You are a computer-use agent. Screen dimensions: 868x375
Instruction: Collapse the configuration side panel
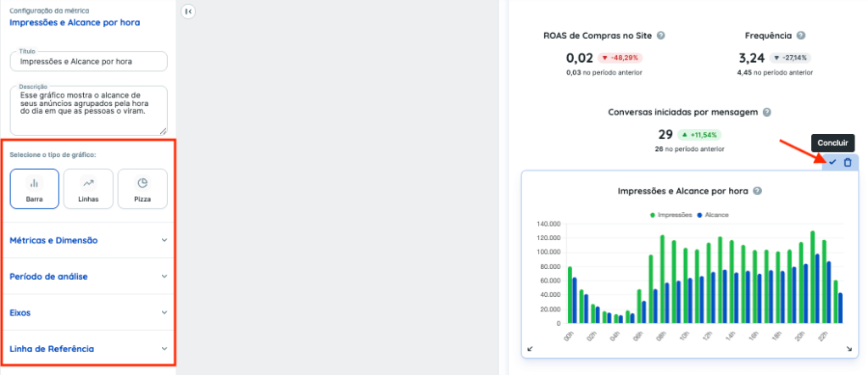[188, 11]
